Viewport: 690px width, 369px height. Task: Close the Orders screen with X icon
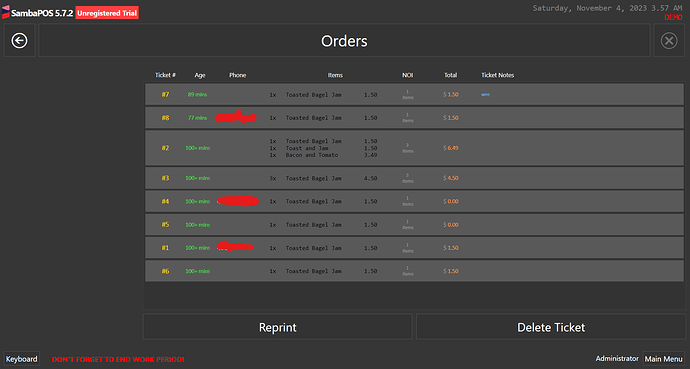point(669,40)
